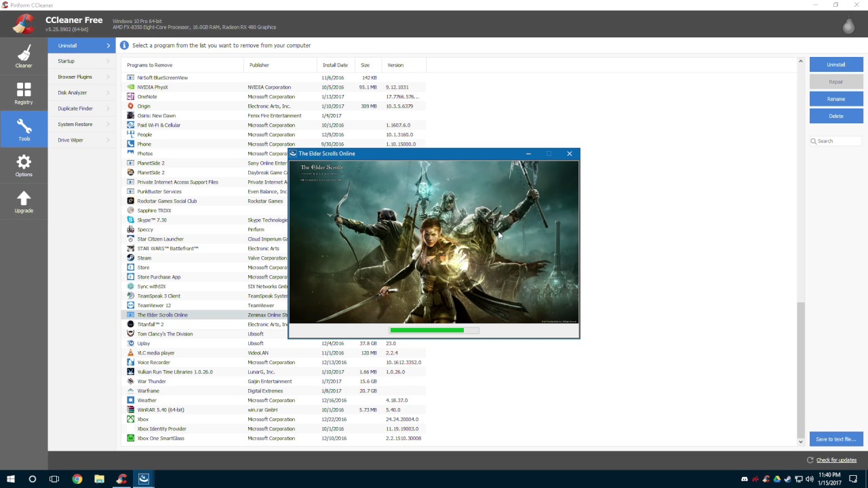Open the Drive Wiper tab
Screen dimensions: 868x488
tap(81, 140)
